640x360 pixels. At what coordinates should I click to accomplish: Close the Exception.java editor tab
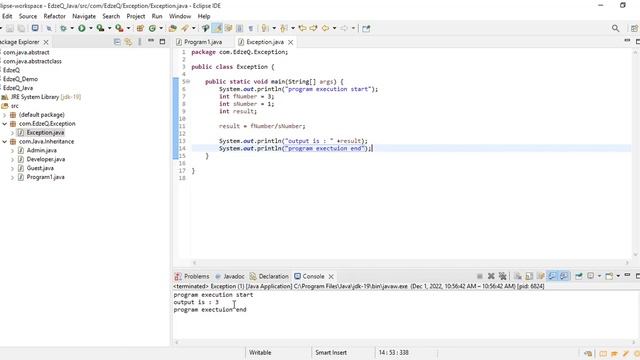pyautogui.click(x=290, y=42)
